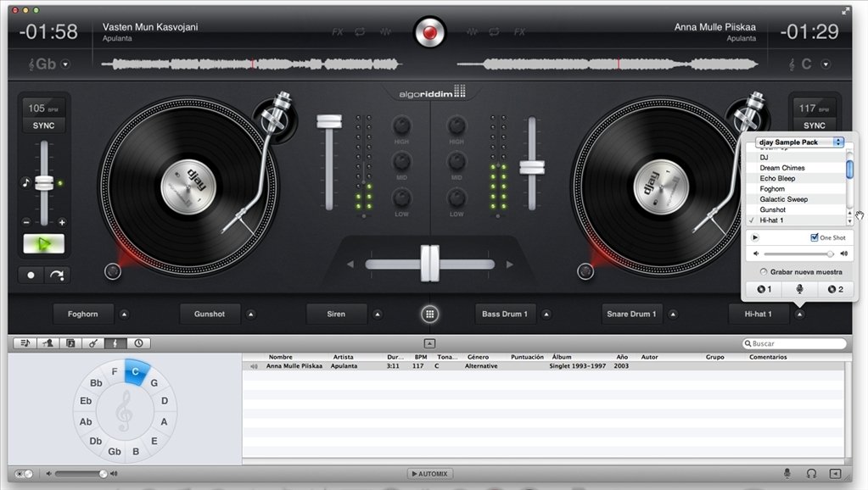Toggle key lock note icon on left deck

(25, 182)
